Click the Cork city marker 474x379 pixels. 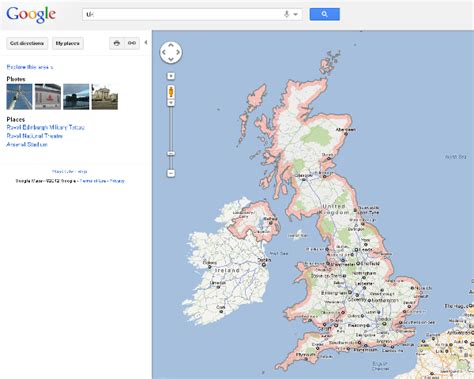tap(221, 311)
